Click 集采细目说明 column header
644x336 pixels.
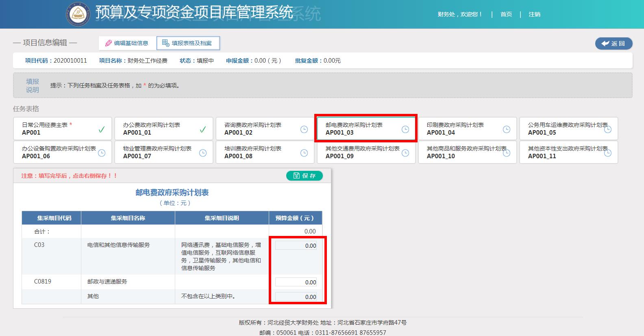coord(222,218)
